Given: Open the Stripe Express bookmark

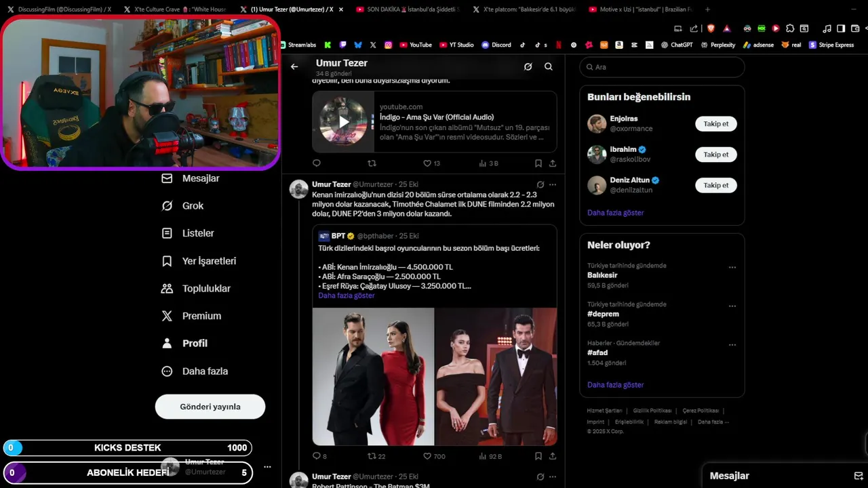Looking at the screenshot, I should click(x=831, y=45).
